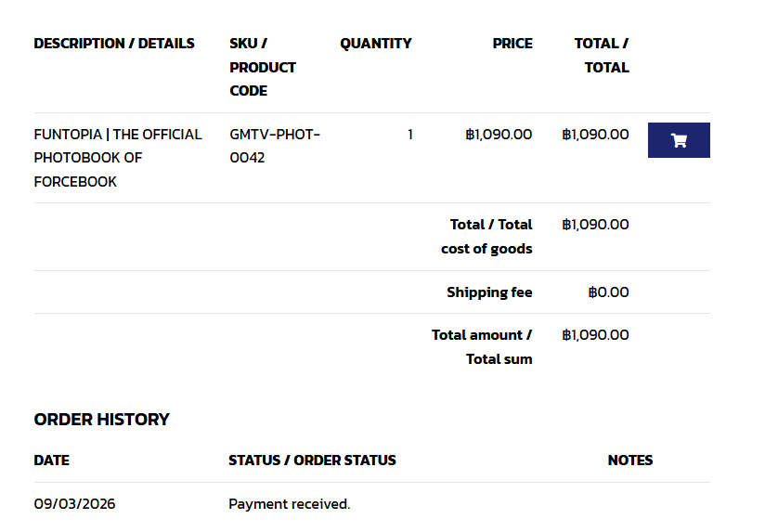
Task: Click the ORDER HISTORY heading
Action: [x=101, y=420]
